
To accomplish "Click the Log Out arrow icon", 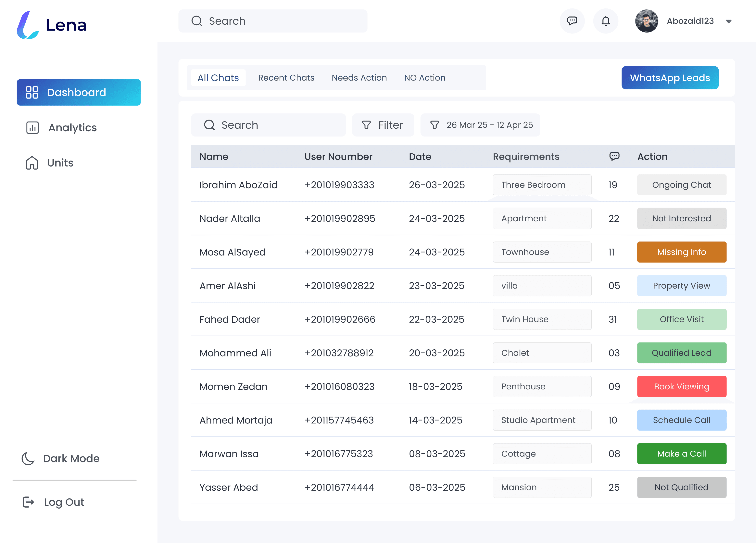I will (x=28, y=502).
